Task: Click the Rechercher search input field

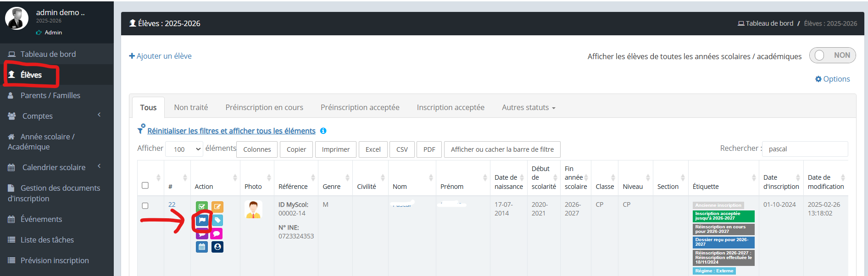Action: tap(804, 149)
